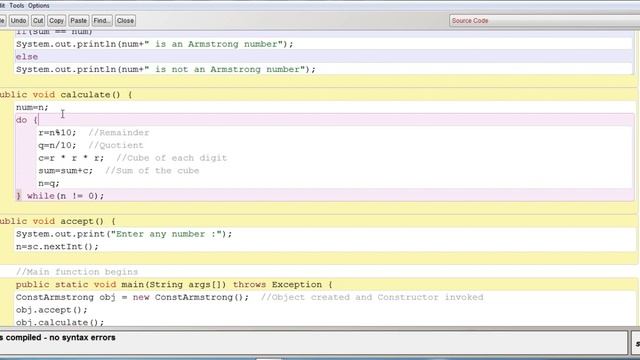640x360 pixels.
Task: Place cursor on the else keyword line
Action: coord(27,57)
